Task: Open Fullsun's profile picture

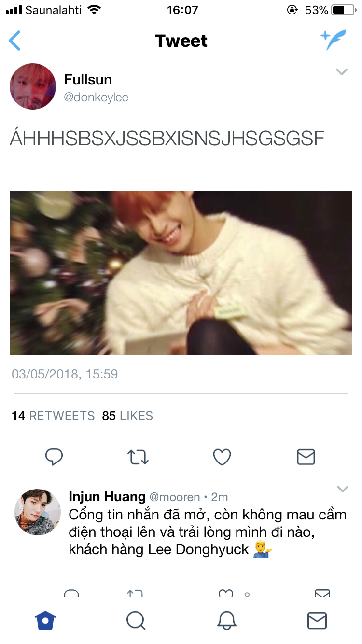Action: point(33,86)
